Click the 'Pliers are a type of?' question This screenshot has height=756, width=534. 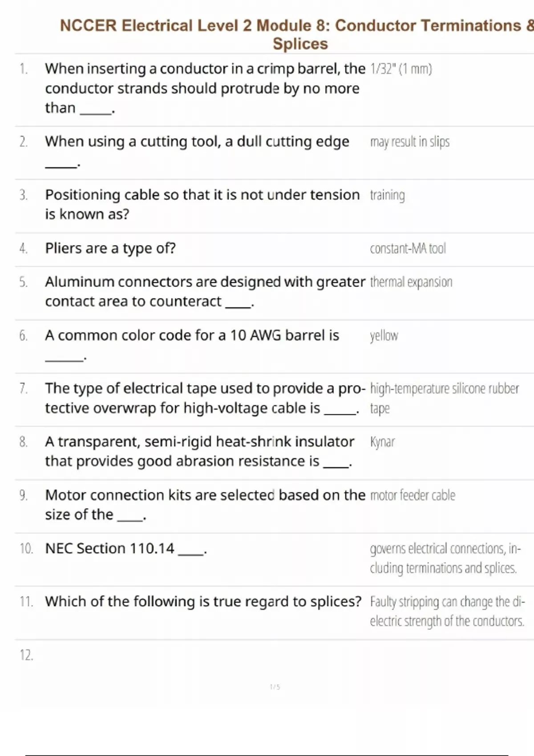coord(110,248)
